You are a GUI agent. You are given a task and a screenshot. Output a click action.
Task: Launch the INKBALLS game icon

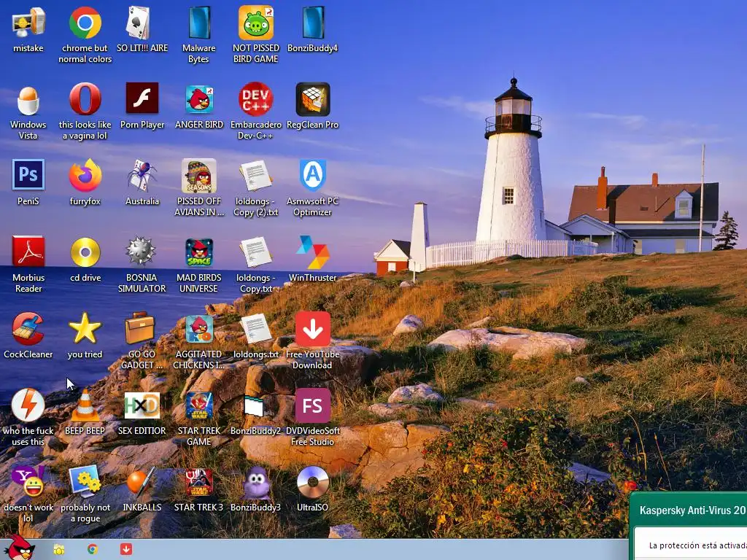[x=141, y=482]
